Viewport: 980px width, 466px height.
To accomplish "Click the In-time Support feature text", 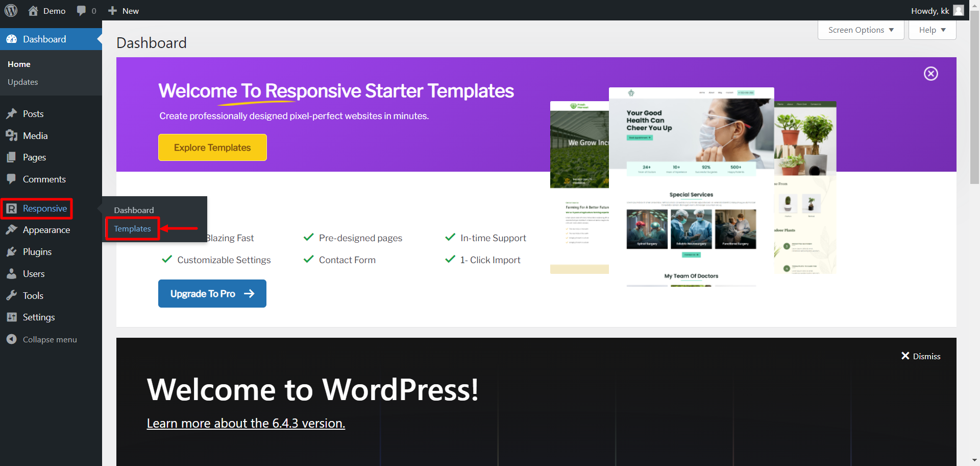I will (x=493, y=238).
